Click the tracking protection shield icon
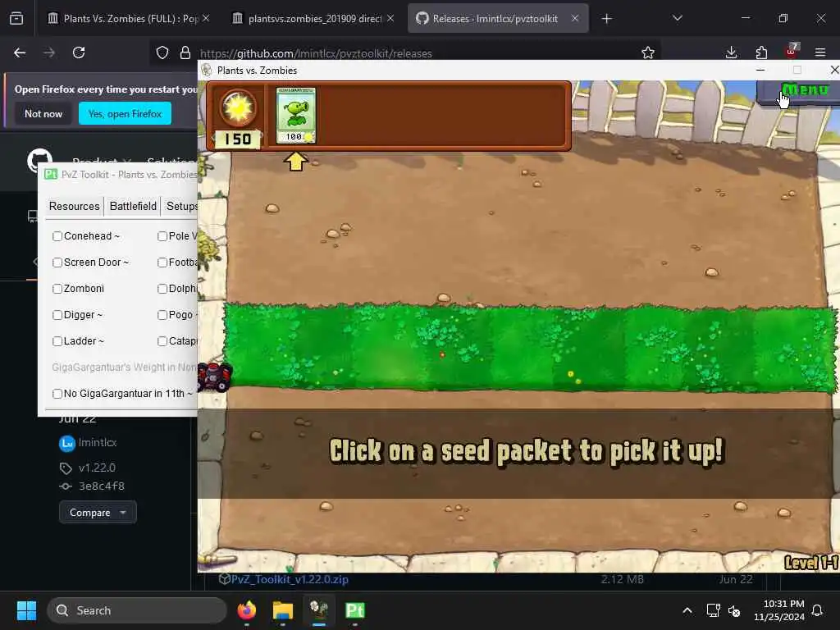 162,52
